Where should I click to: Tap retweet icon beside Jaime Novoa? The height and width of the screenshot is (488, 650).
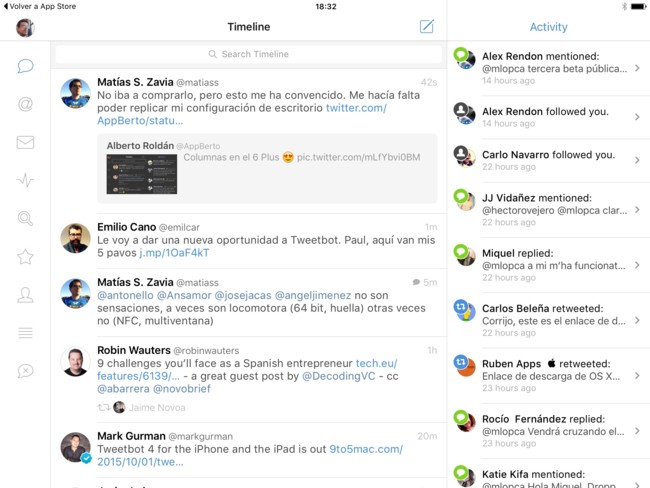point(104,408)
